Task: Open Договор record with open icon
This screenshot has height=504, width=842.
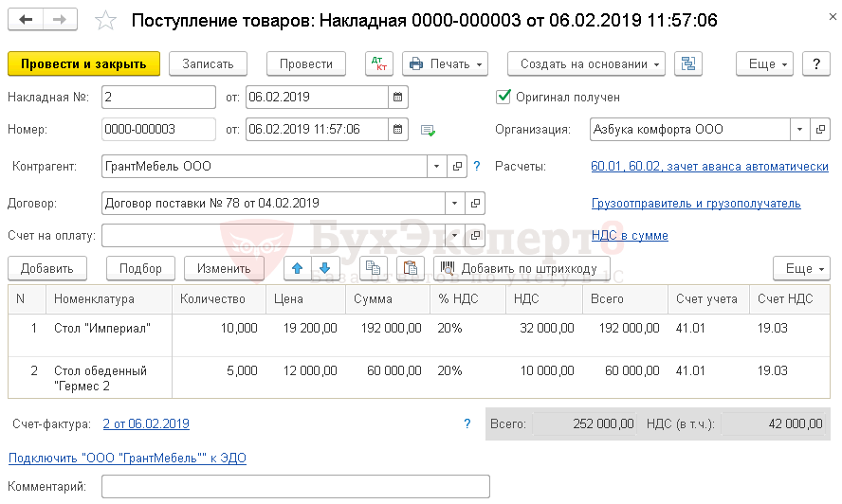Action: (x=475, y=204)
